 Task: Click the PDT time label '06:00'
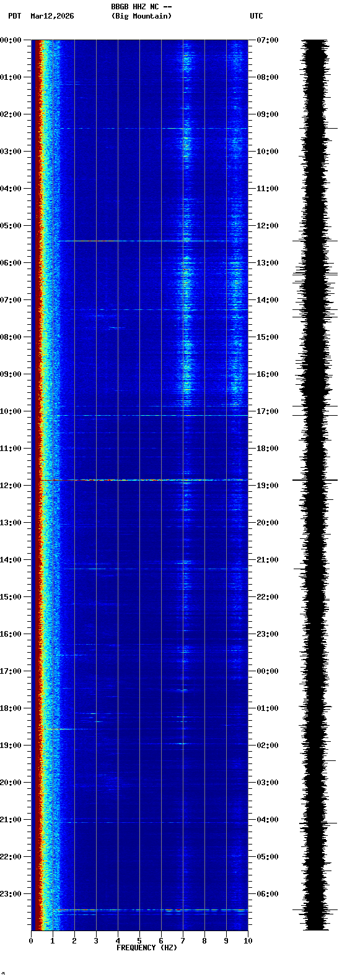click(11, 263)
